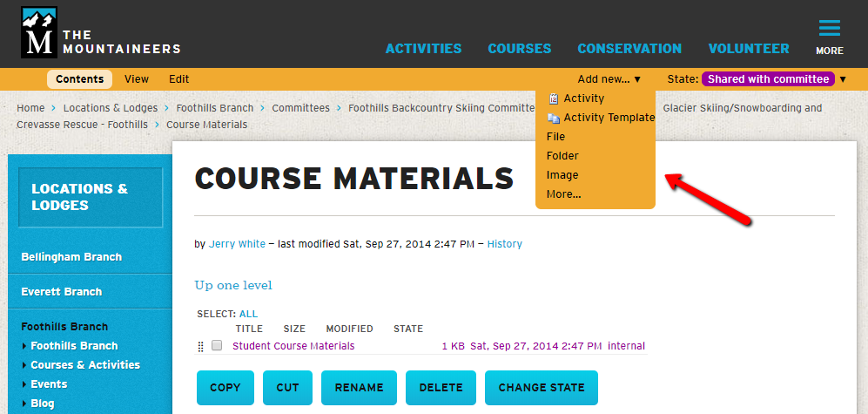The width and height of the screenshot is (868, 414).
Task: Select Folder from the Add new menu
Action: tap(562, 156)
